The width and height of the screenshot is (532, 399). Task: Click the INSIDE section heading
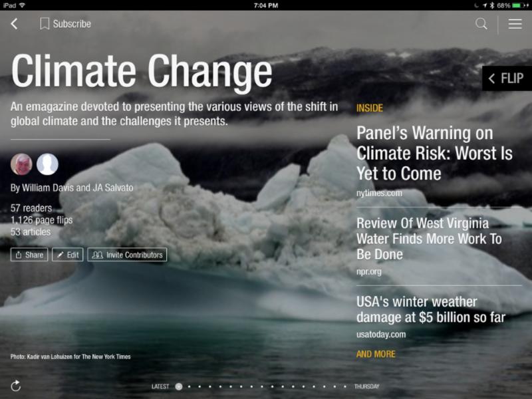370,108
